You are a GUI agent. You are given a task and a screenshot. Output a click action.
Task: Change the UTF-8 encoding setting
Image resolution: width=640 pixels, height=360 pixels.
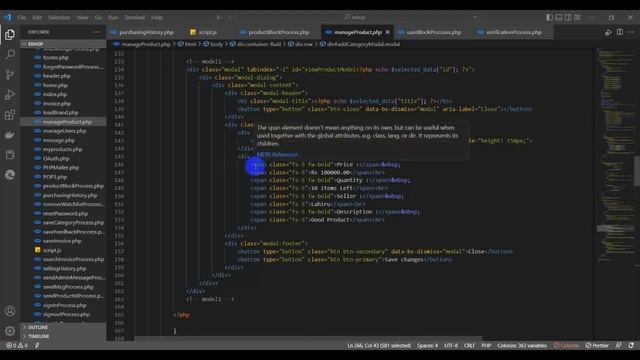click(x=451, y=345)
